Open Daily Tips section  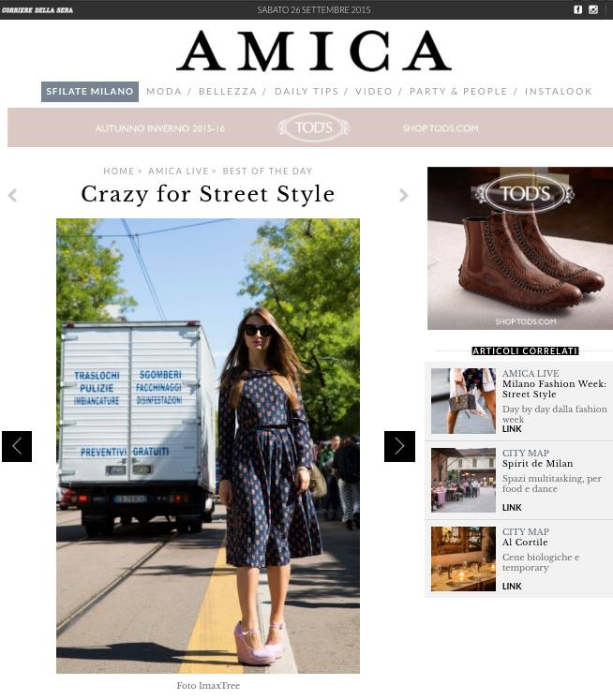pos(306,92)
